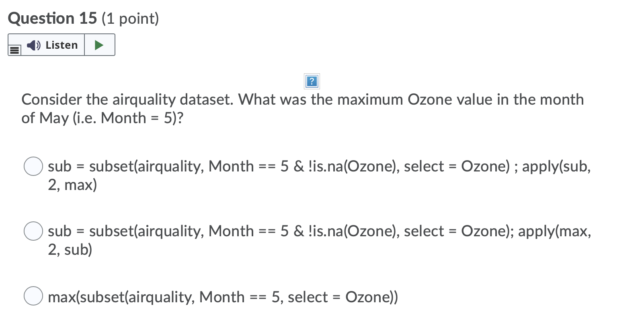Click 'Consider the airquality dataset' sentence
Image resolution: width=644 pixels, height=322 pixels.
(x=127, y=99)
